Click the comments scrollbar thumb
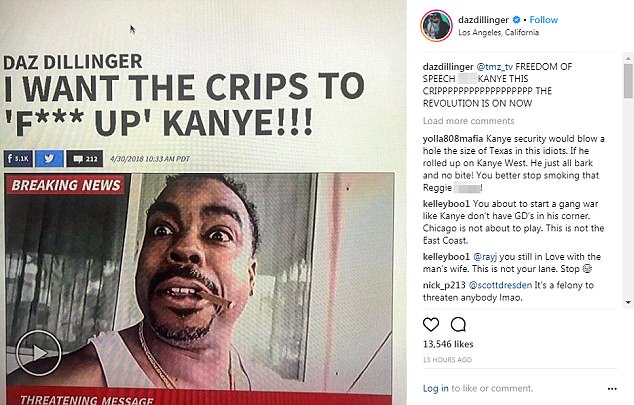This screenshot has height=405, width=634. coord(628,81)
